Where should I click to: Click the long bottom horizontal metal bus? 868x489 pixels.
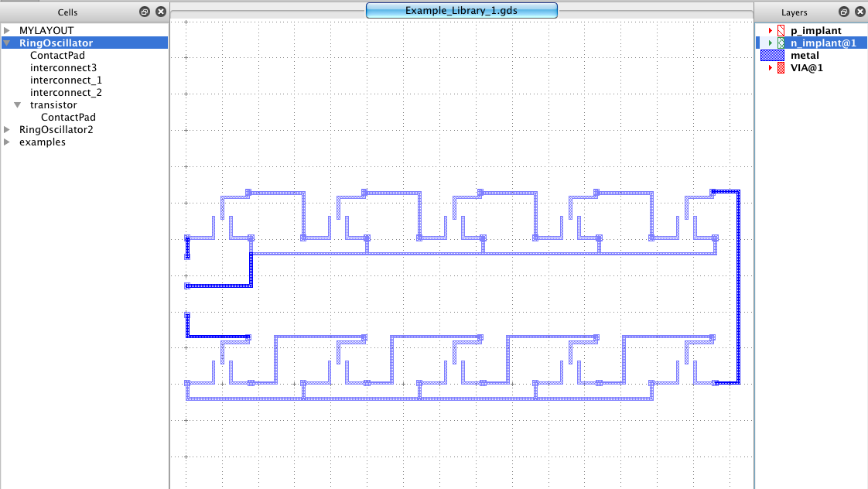[419, 398]
